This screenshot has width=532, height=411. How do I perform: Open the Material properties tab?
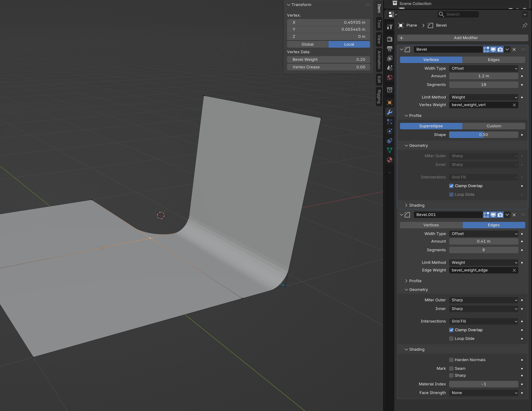tap(389, 160)
